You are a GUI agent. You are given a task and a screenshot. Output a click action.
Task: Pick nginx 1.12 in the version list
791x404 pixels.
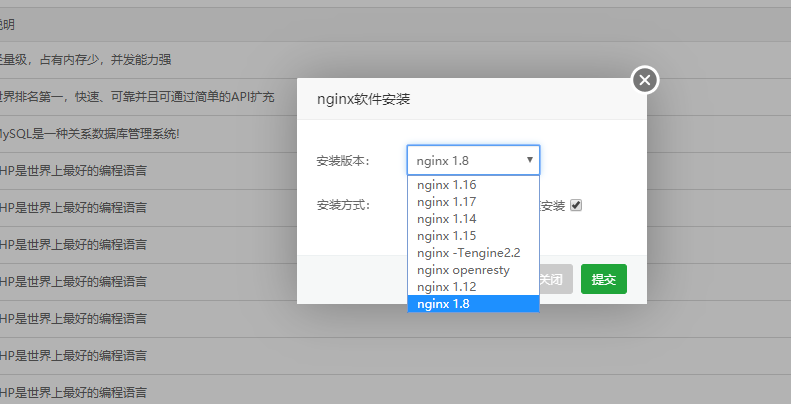coord(473,286)
